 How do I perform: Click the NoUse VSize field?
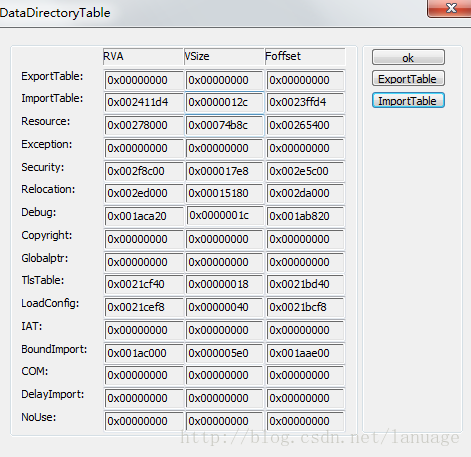pos(225,421)
